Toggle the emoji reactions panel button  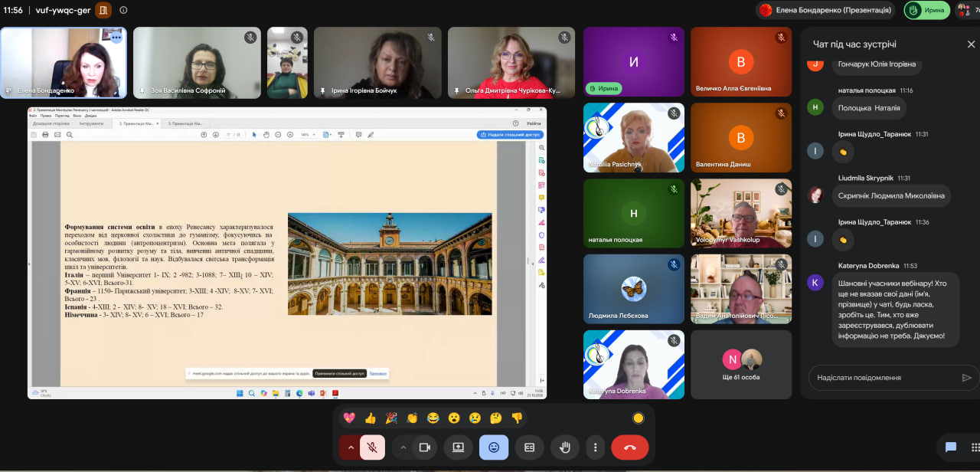pyautogui.click(x=494, y=447)
